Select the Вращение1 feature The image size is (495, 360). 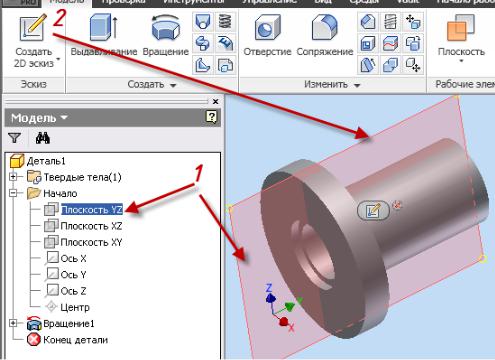tap(60, 323)
